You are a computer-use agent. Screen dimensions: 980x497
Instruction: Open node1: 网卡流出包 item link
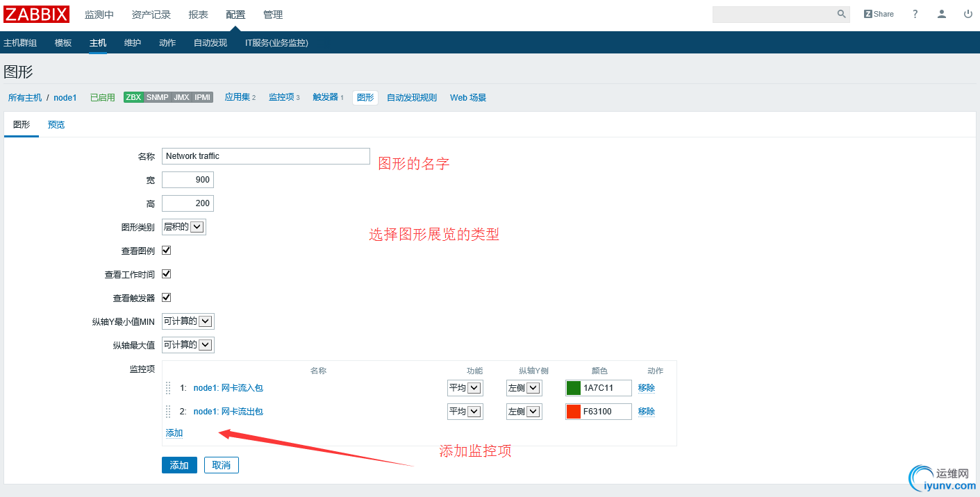click(229, 412)
